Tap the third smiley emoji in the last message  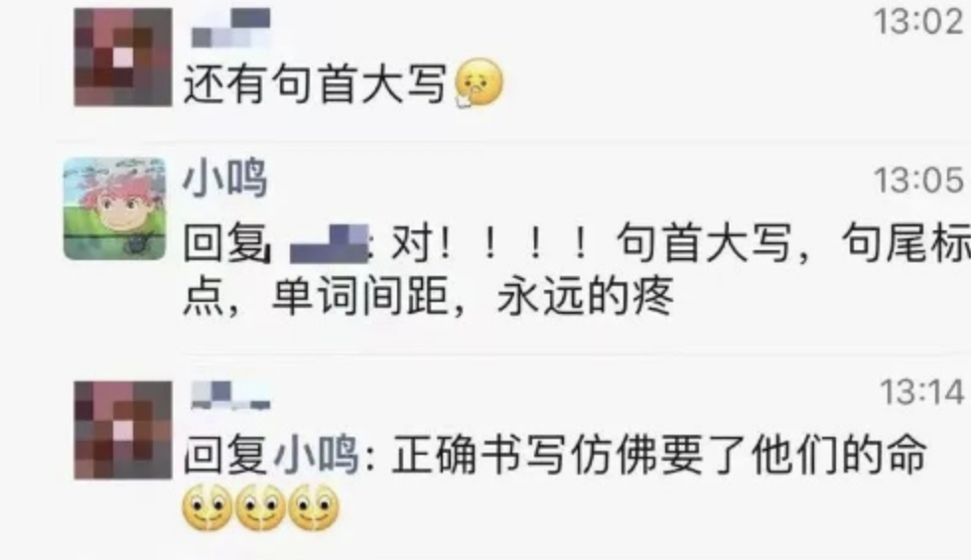(x=314, y=508)
